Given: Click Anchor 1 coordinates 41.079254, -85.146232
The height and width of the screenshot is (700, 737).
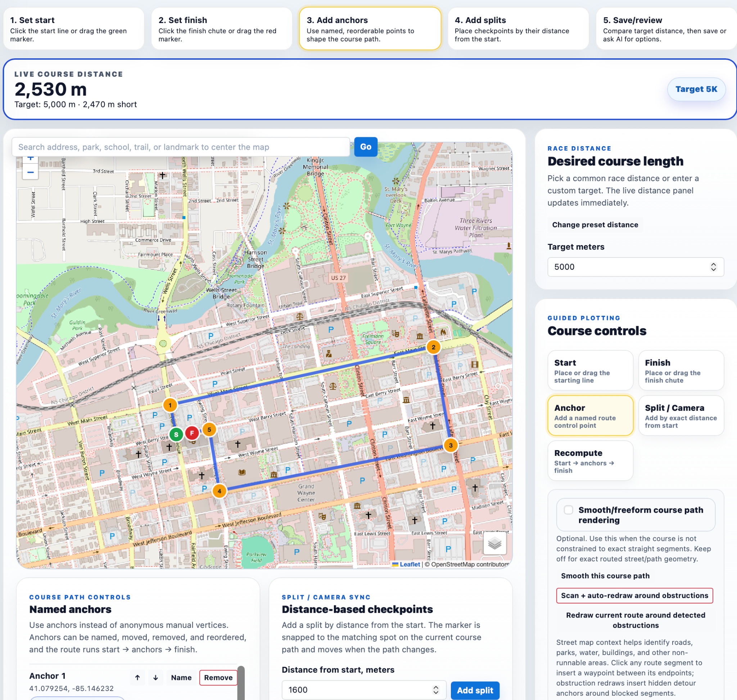Looking at the screenshot, I should coord(72,688).
